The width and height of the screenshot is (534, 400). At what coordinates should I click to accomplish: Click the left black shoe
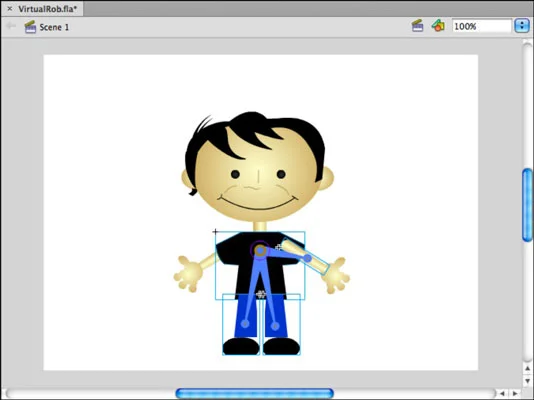pos(241,346)
